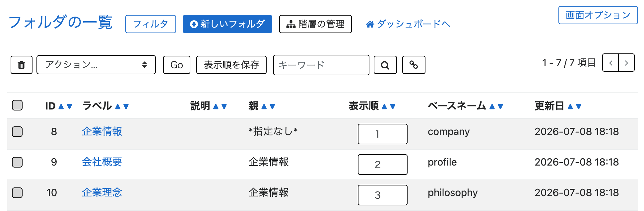Follow the ダッシュボードへ link
Viewport: 644px width, 211px height.
(408, 24)
